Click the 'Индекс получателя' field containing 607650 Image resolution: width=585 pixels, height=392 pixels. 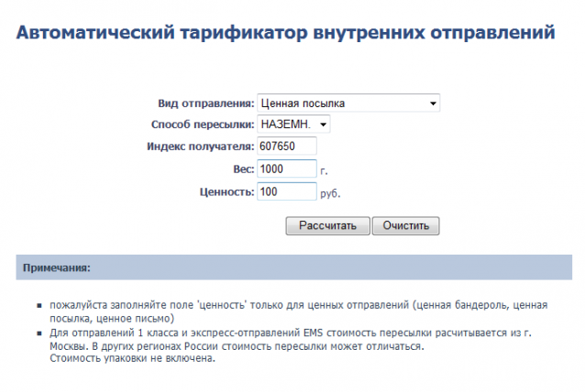click(287, 147)
